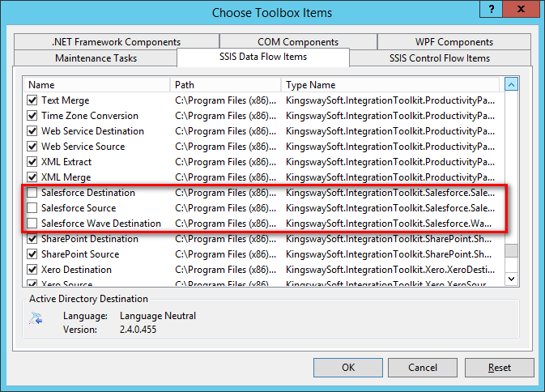Select the Web Service Destination item name
545x392 pixels.
click(92, 131)
